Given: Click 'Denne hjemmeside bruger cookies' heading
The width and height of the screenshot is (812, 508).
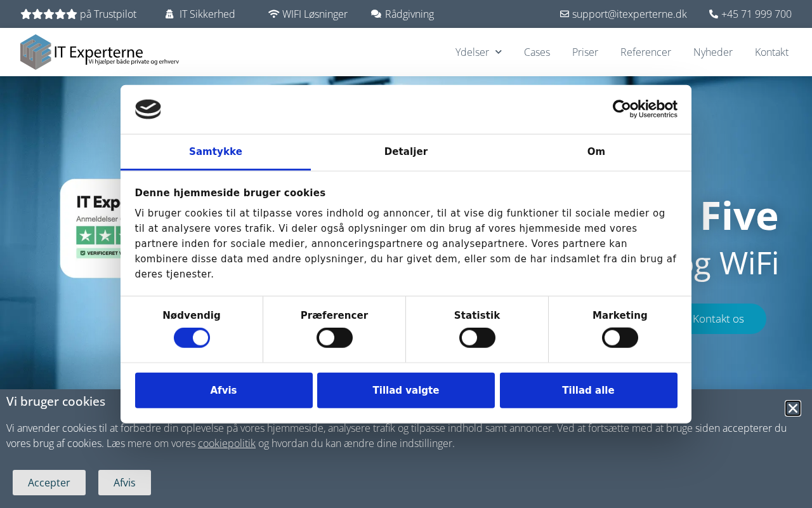Looking at the screenshot, I should pyautogui.click(x=230, y=193).
